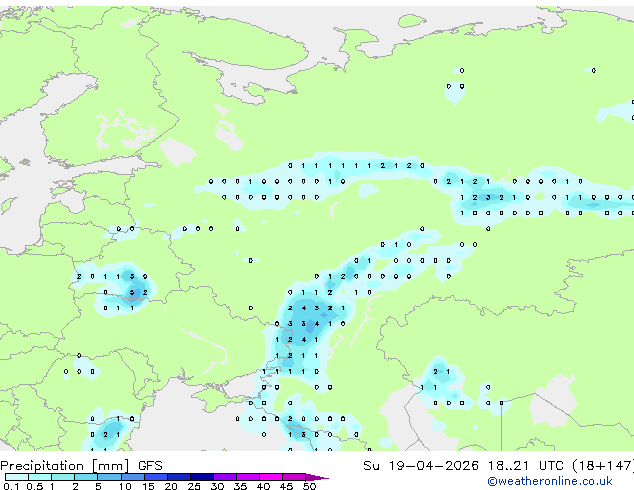Select the 10–15 mm legend swatch
This screenshot has width=634, height=490.
pyautogui.click(x=132, y=477)
